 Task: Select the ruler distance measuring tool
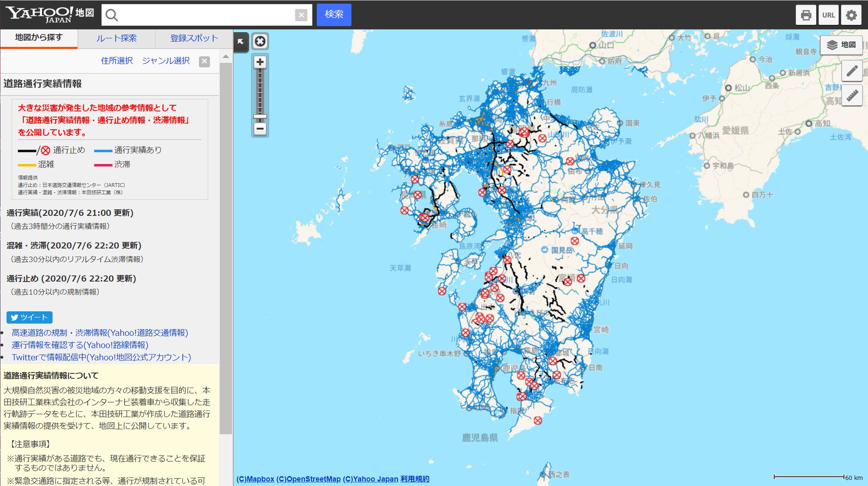(852, 96)
